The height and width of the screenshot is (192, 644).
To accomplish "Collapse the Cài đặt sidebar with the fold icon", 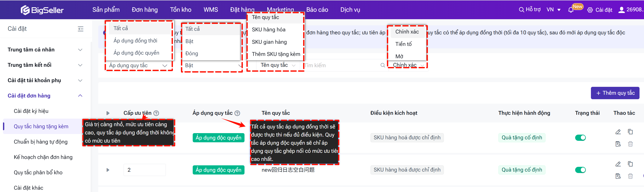I will click(x=81, y=29).
